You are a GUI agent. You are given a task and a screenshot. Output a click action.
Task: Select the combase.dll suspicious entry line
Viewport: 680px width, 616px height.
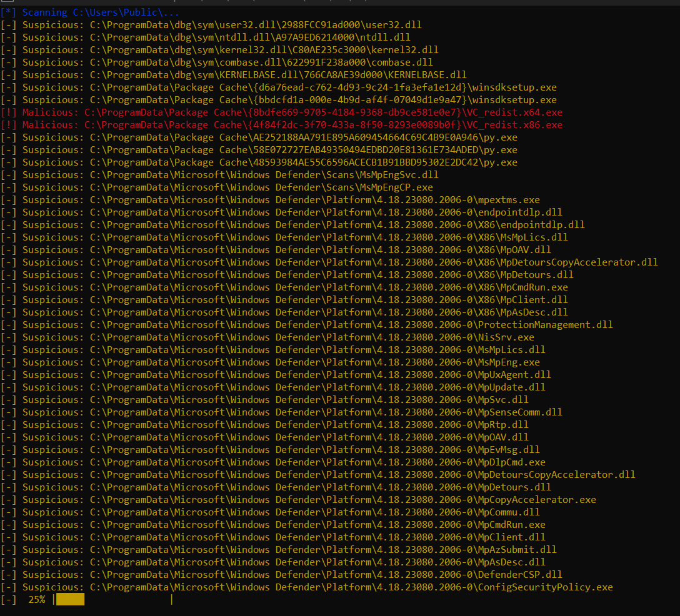point(216,62)
